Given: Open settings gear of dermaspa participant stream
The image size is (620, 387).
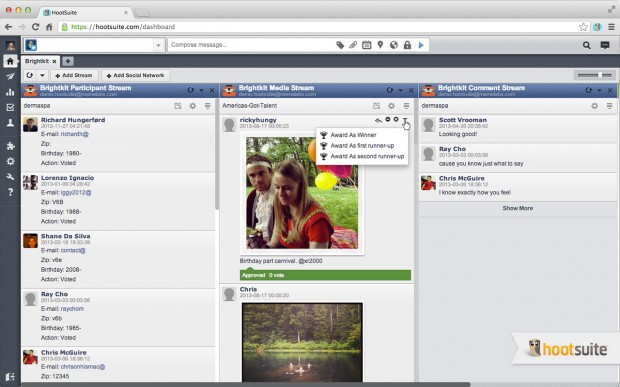Looking at the screenshot, I should click(x=193, y=106).
